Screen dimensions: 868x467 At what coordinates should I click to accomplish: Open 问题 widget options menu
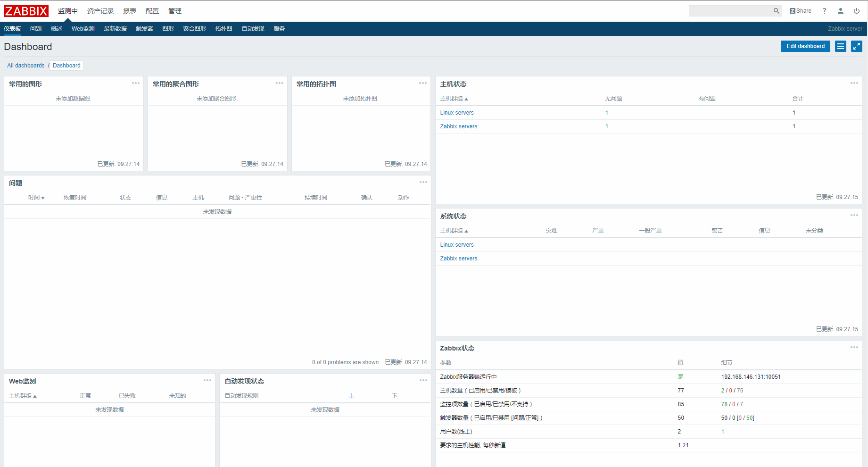[423, 182]
